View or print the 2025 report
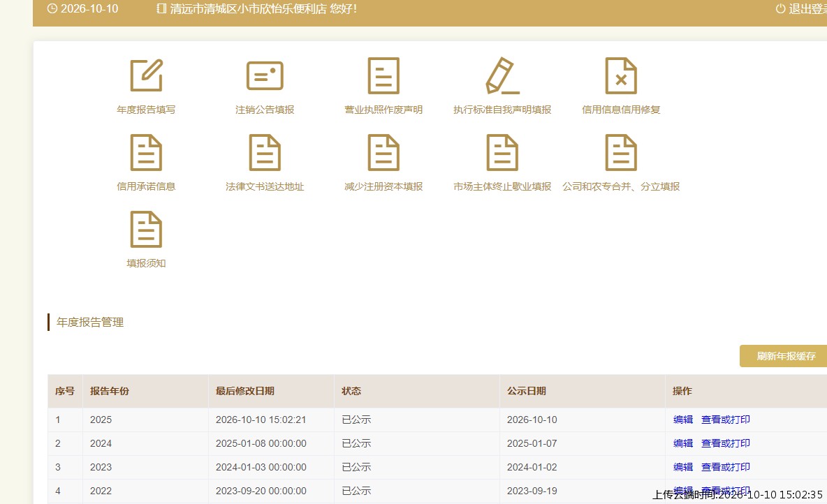Screen dimensions: 827x504 tap(725, 420)
